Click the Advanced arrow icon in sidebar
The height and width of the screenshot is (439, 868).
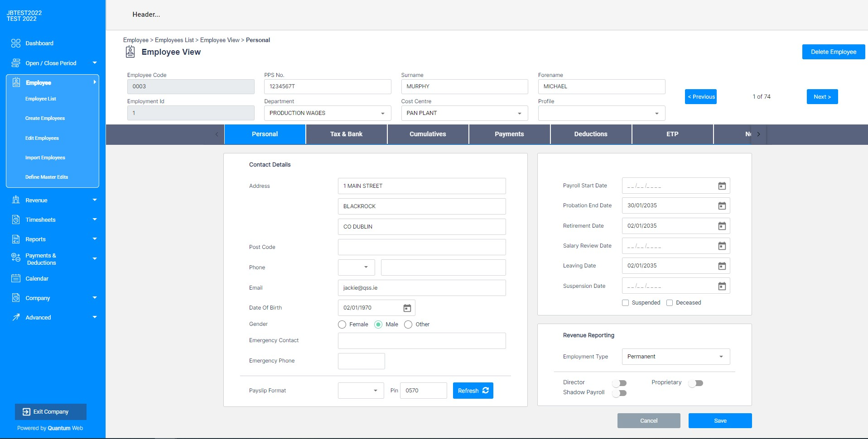tap(16, 317)
